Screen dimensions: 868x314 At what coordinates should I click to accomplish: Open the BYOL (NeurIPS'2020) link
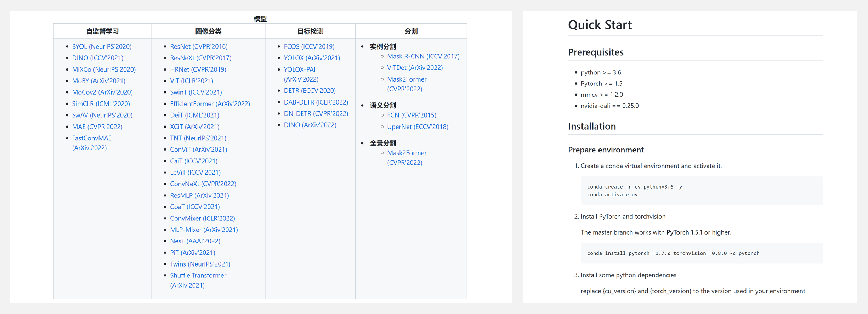tap(102, 46)
